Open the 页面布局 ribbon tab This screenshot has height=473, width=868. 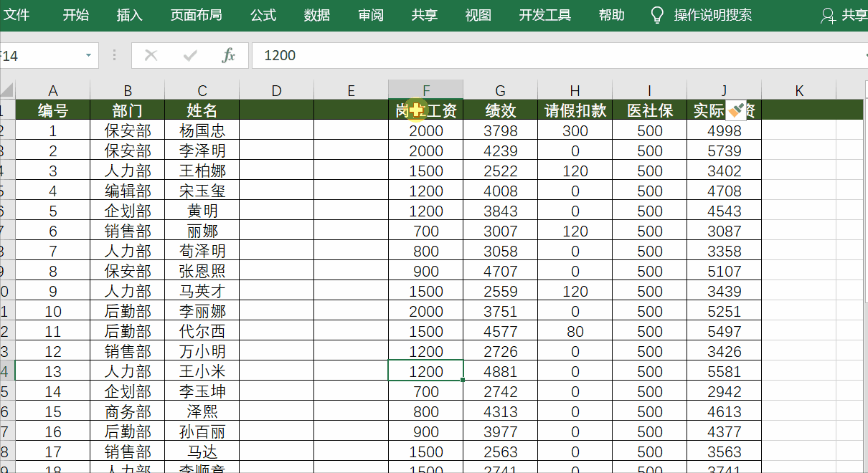click(196, 15)
